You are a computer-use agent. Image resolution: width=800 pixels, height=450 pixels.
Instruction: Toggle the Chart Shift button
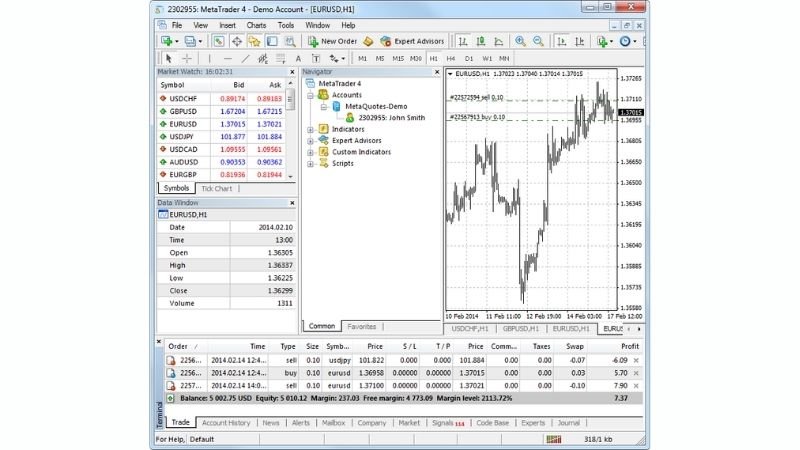click(580, 41)
